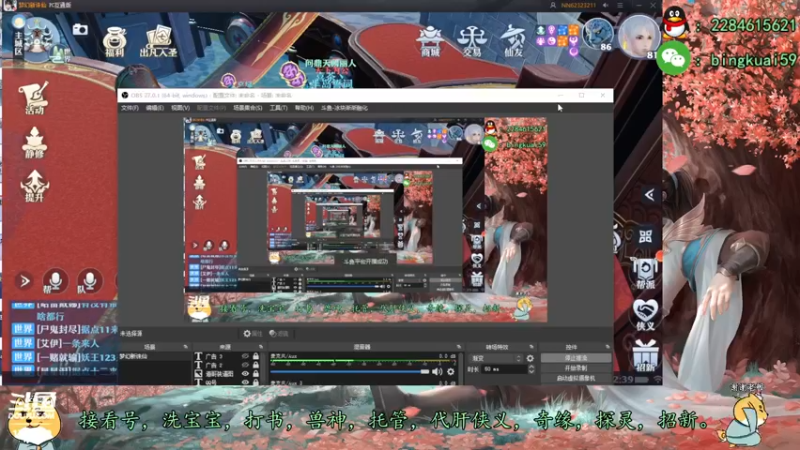Screen dimensions: 800x450
Task: Click the 循环轮播图 slideshow source icon
Action: [x=198, y=373]
